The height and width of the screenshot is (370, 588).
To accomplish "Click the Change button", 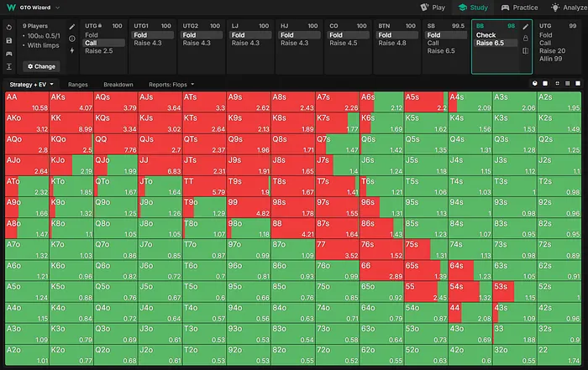I will (41, 66).
